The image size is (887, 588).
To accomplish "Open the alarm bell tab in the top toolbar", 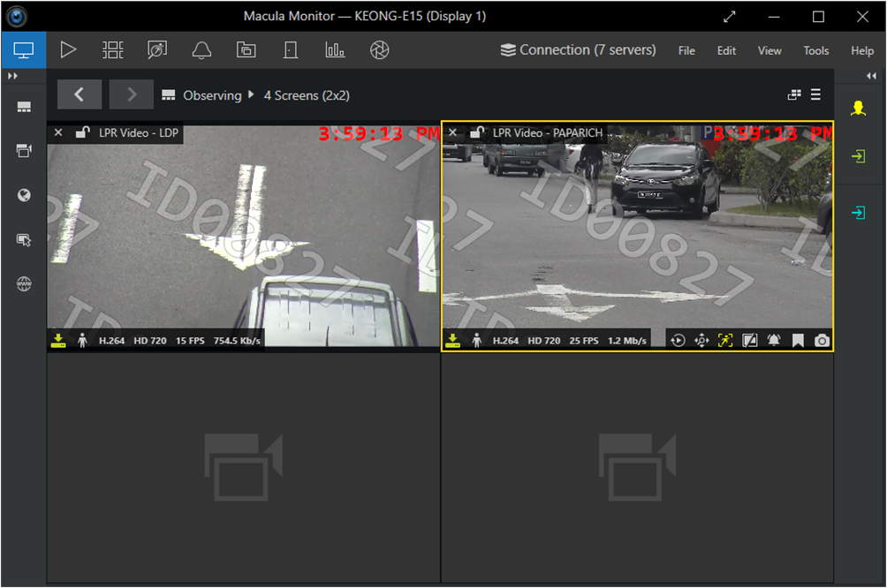I will 201,50.
